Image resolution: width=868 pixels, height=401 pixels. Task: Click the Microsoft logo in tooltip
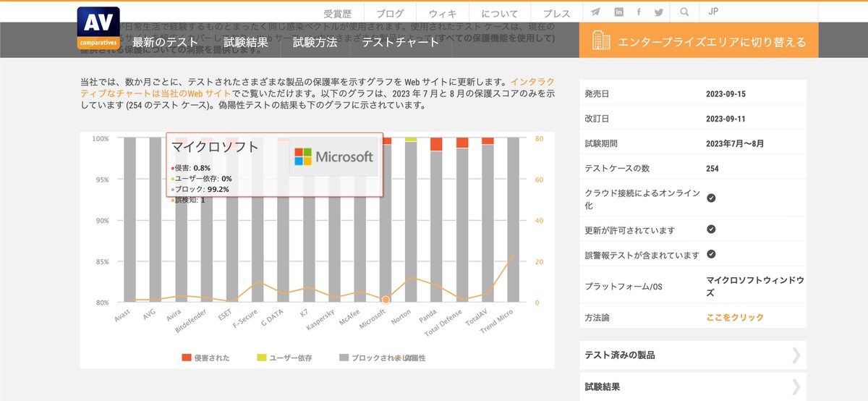pos(334,156)
